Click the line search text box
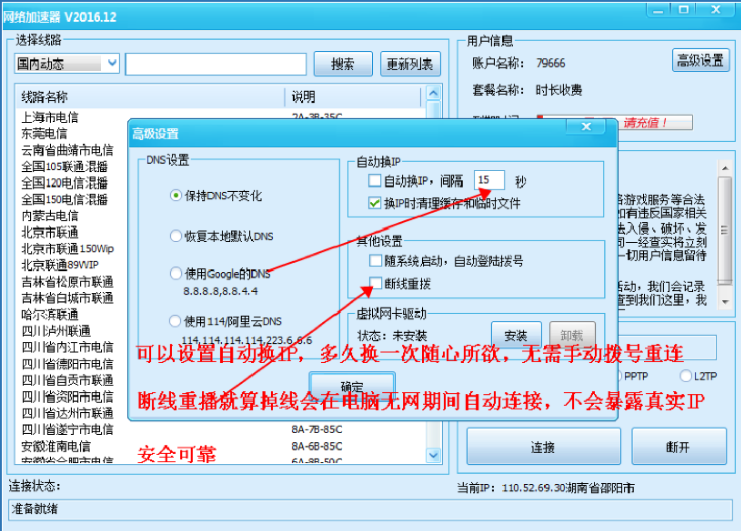Screen dimensions: 741x531 tap(215, 64)
